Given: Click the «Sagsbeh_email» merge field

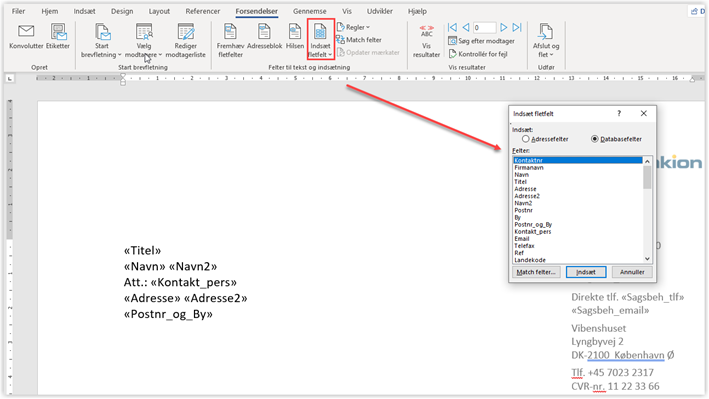Looking at the screenshot, I should [x=610, y=310].
